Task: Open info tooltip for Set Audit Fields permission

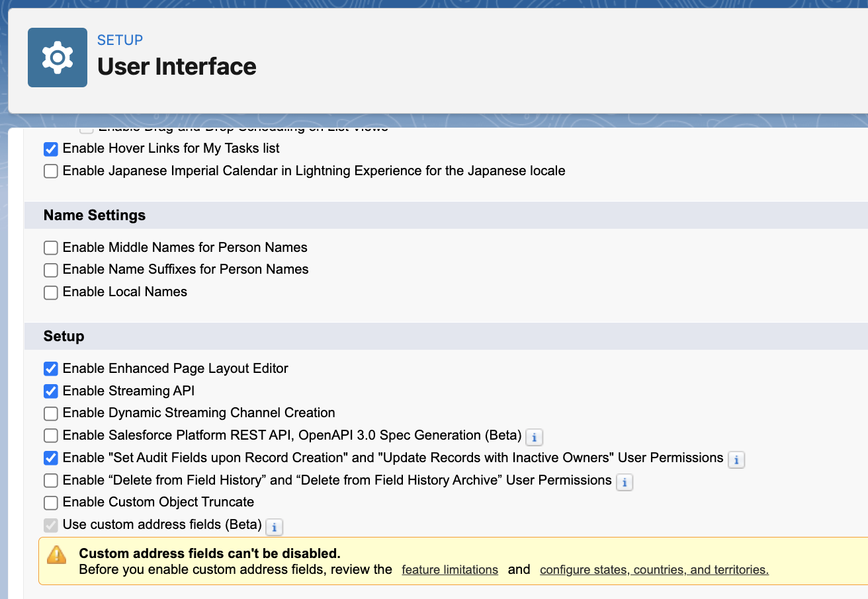Action: pyautogui.click(x=736, y=459)
